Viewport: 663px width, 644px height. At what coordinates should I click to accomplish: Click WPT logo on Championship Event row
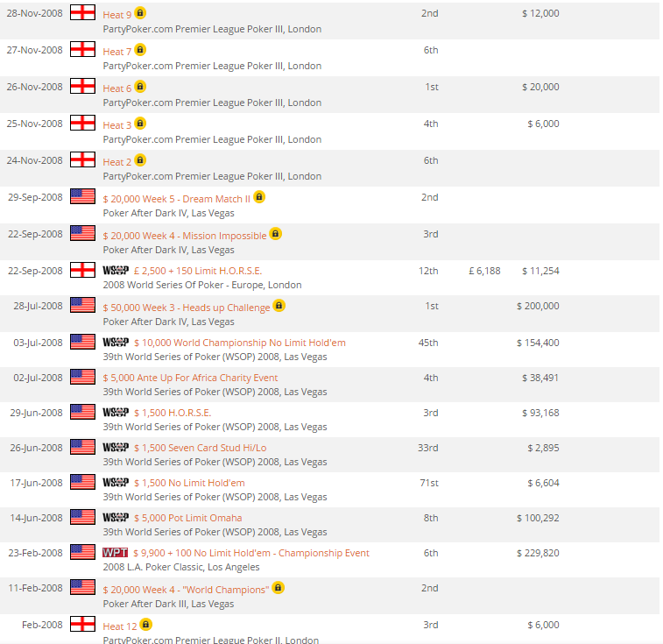pos(115,553)
